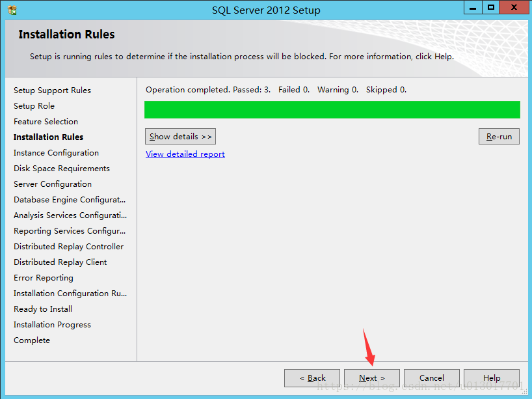Screen dimensions: 532x399
Task: Go back with the Back button
Action: pyautogui.click(x=312, y=378)
